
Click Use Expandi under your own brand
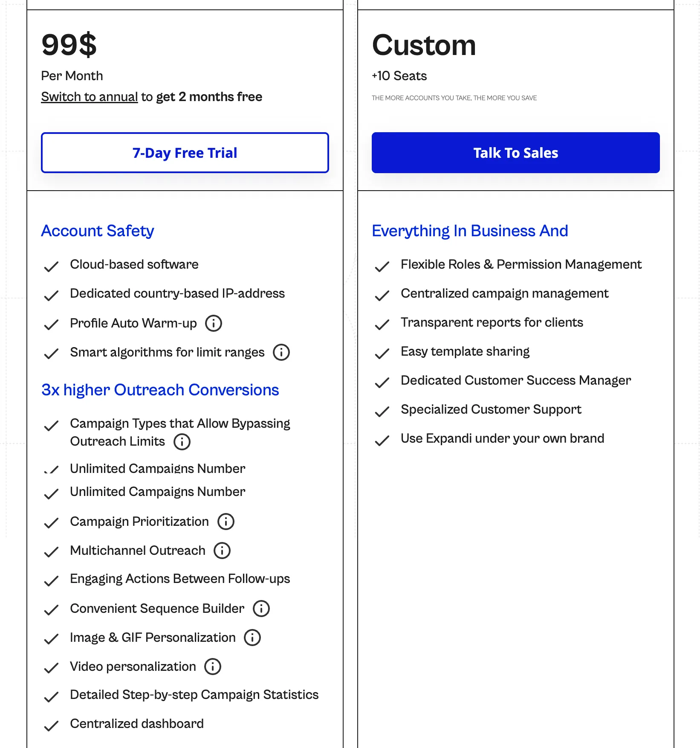click(x=503, y=438)
